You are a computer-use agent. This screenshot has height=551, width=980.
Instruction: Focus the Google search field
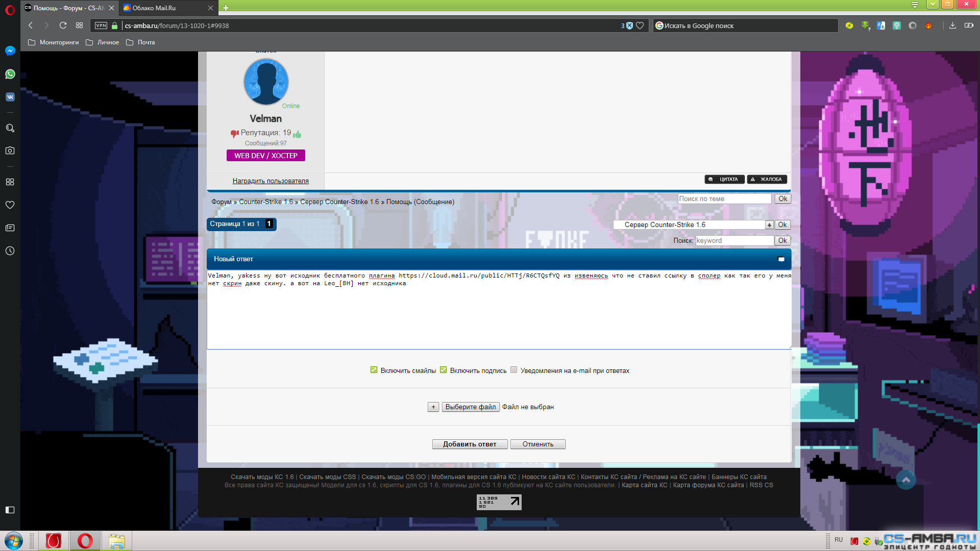pyautogui.click(x=745, y=26)
